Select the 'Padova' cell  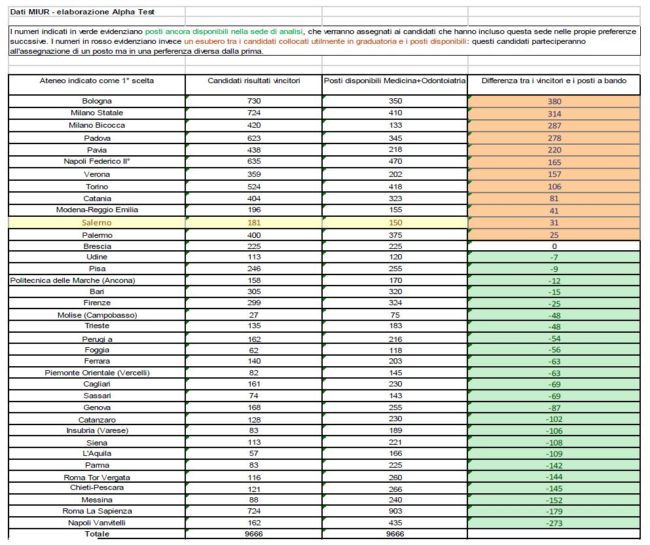97,138
